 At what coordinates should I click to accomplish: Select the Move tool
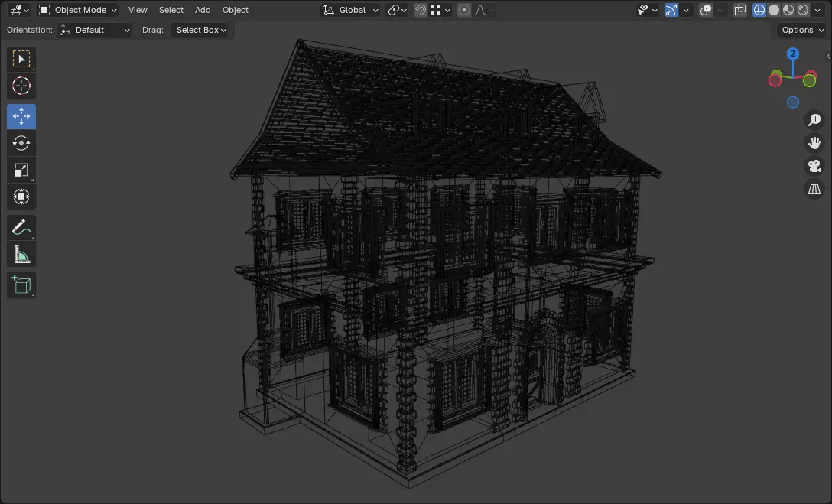(x=21, y=116)
